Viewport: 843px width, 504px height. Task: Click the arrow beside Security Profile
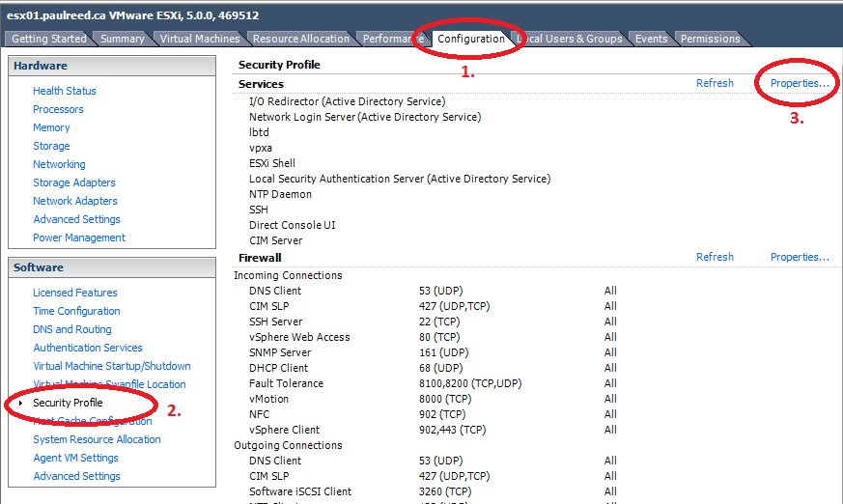pyautogui.click(x=21, y=403)
